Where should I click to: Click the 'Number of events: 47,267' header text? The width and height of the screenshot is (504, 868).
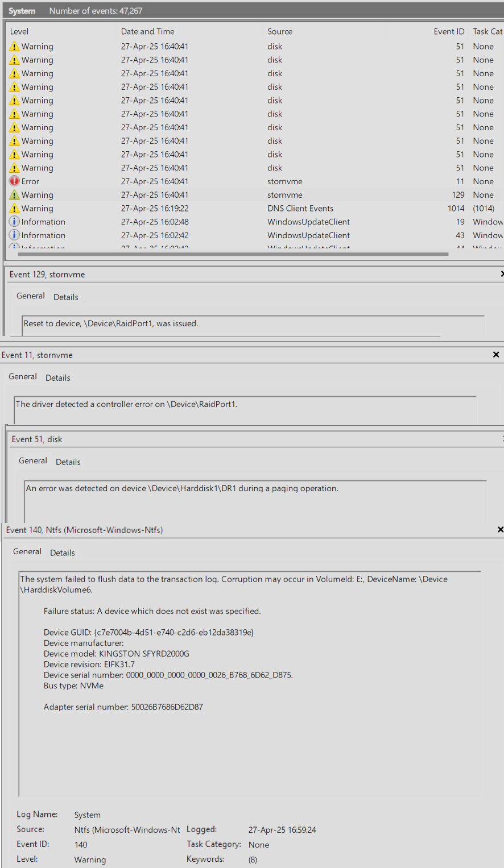coord(96,11)
